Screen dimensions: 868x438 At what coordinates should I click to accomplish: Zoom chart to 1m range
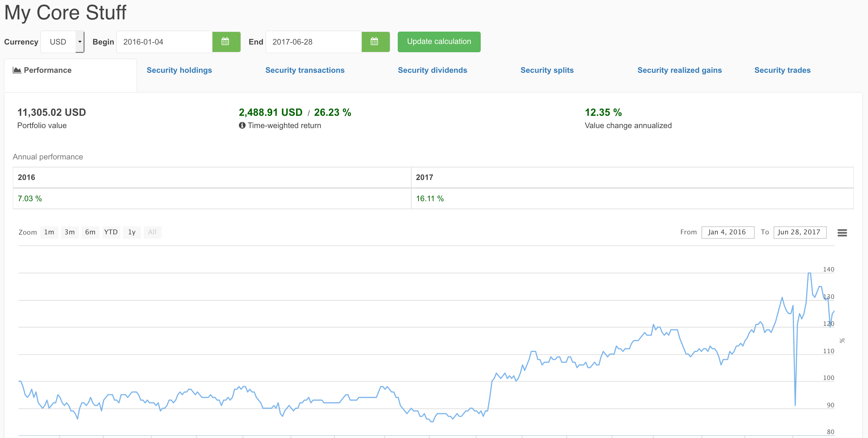tap(49, 232)
